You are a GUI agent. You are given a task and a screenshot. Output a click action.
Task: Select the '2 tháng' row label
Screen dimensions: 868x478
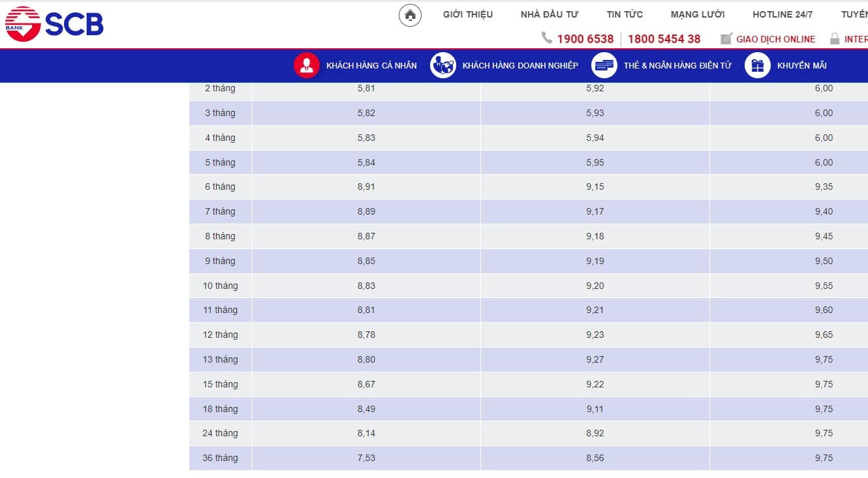[220, 88]
